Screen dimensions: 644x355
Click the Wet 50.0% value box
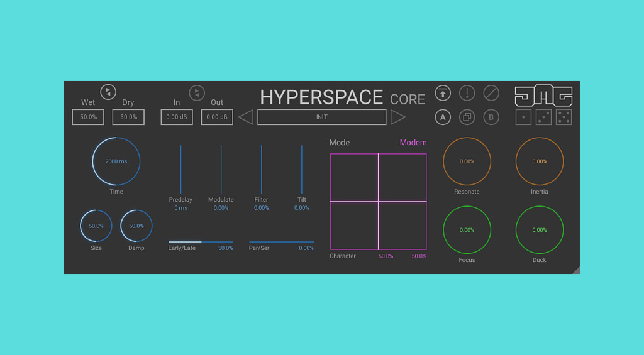[88, 117]
